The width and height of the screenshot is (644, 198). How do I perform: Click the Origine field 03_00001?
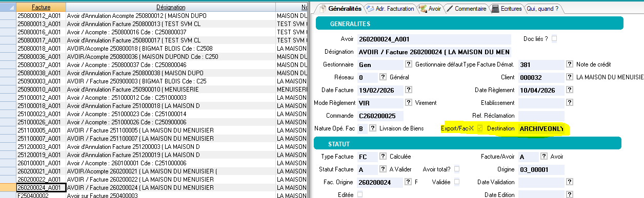coord(541,170)
